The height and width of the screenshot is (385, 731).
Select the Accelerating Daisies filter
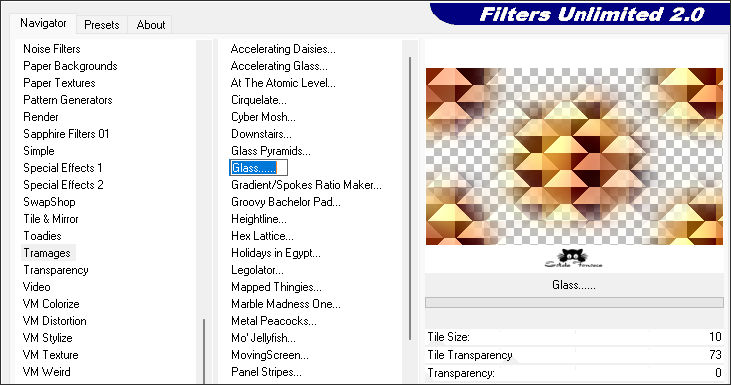click(283, 49)
